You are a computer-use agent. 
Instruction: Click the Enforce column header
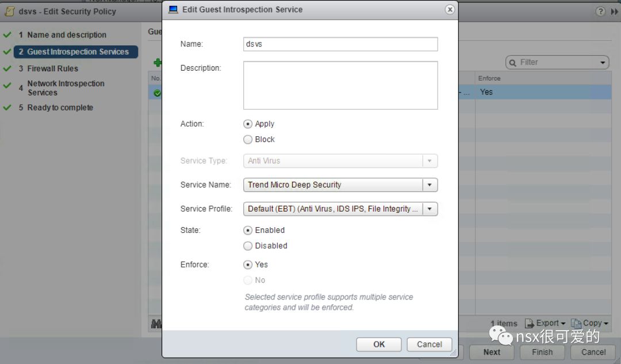click(489, 78)
